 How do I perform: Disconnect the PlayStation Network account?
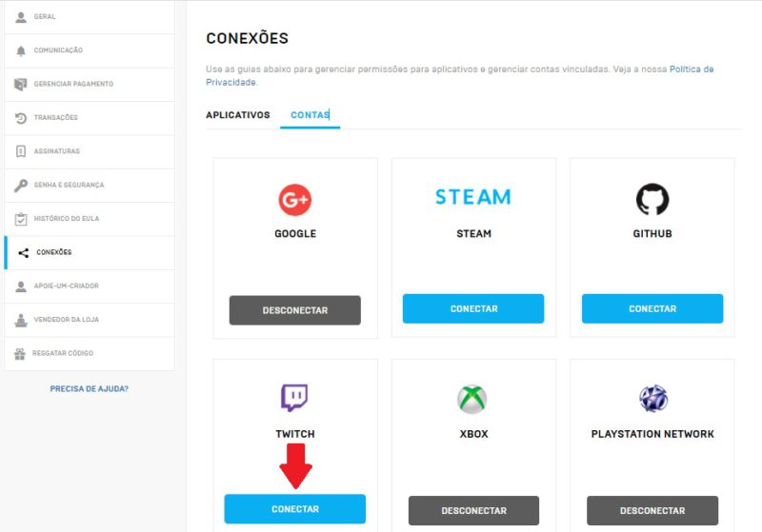point(652,511)
